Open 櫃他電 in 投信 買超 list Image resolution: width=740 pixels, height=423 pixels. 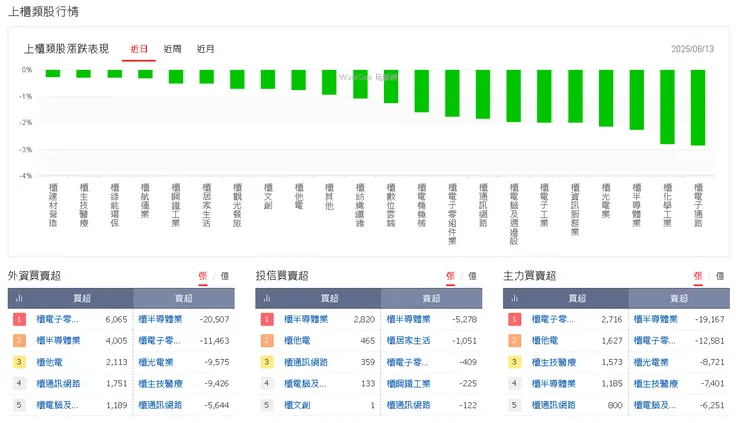click(297, 341)
